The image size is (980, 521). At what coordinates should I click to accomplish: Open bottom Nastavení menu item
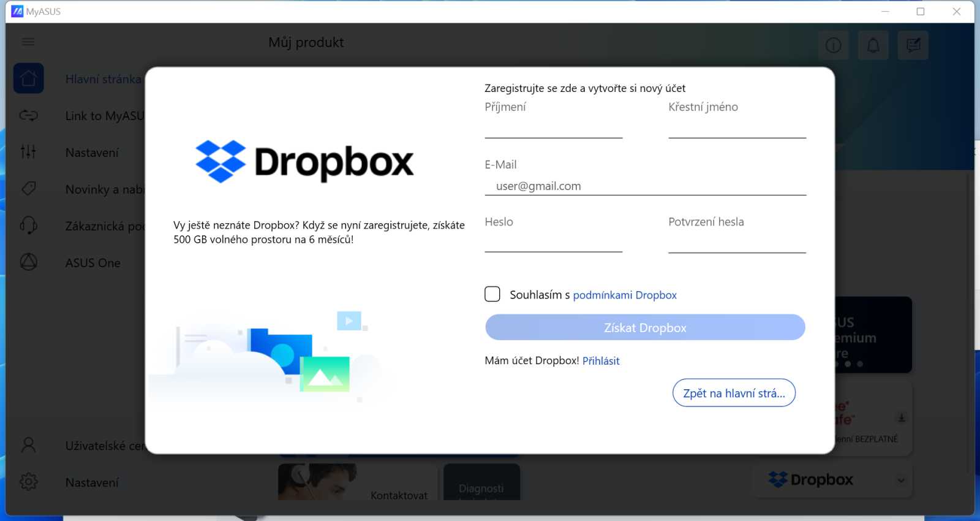pyautogui.click(x=92, y=482)
